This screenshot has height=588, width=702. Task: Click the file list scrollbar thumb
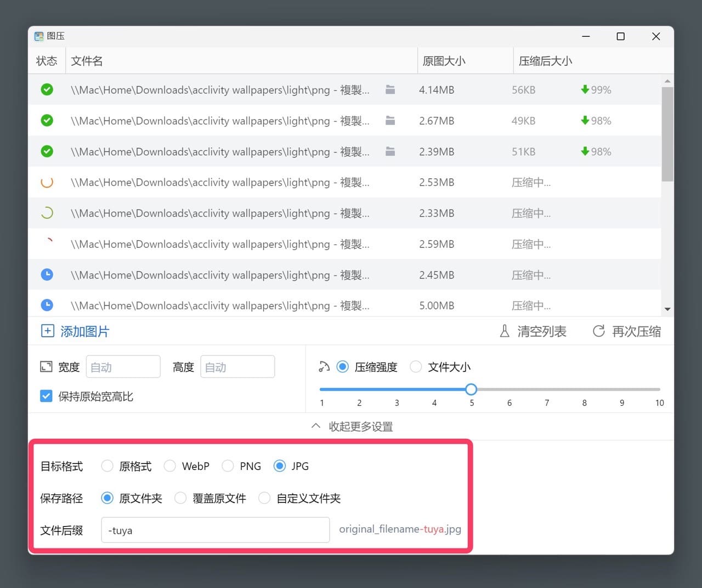tap(667, 134)
